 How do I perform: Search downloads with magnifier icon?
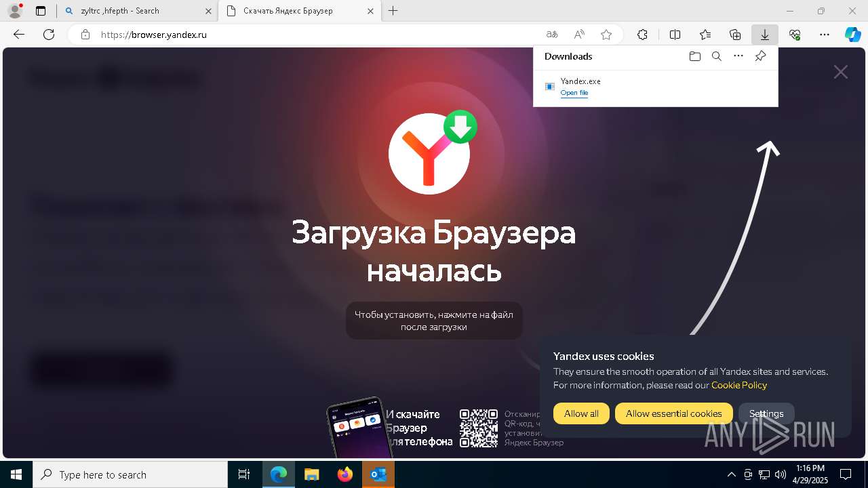[717, 56]
